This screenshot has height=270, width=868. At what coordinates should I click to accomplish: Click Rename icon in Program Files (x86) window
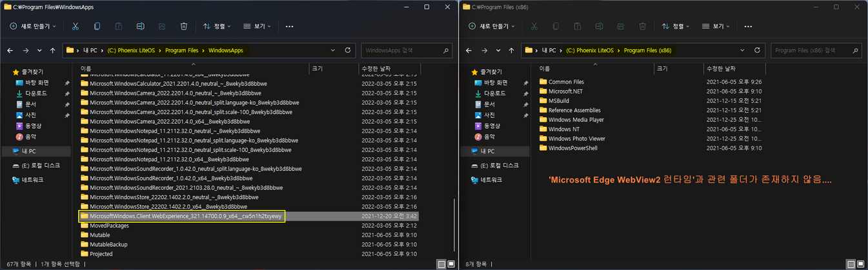(x=599, y=26)
